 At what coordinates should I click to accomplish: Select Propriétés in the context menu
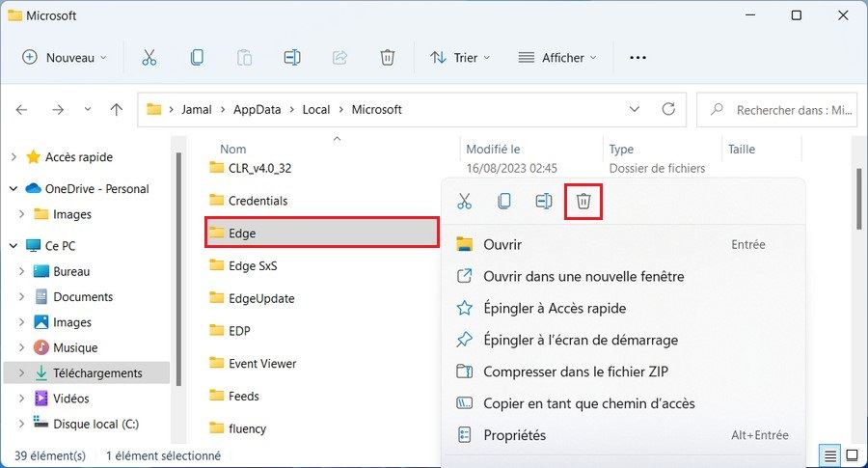point(514,435)
